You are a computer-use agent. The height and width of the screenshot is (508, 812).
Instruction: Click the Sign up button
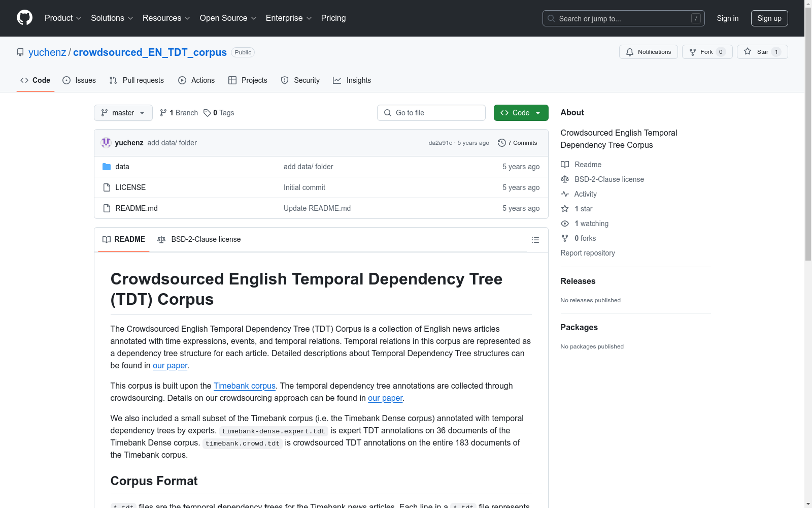point(769,18)
